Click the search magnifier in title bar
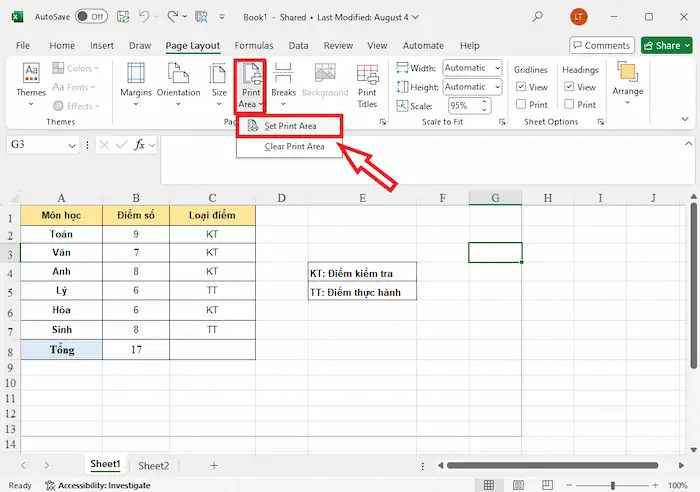This screenshot has height=492, width=700. pos(538,17)
